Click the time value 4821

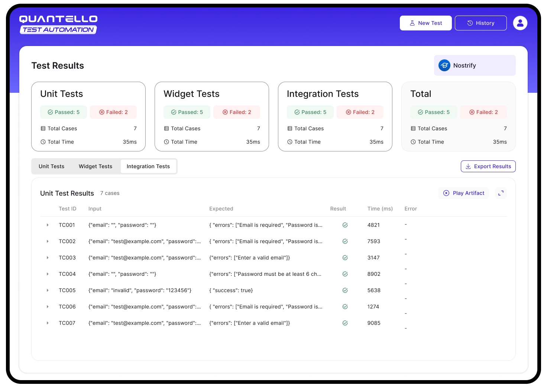point(373,225)
